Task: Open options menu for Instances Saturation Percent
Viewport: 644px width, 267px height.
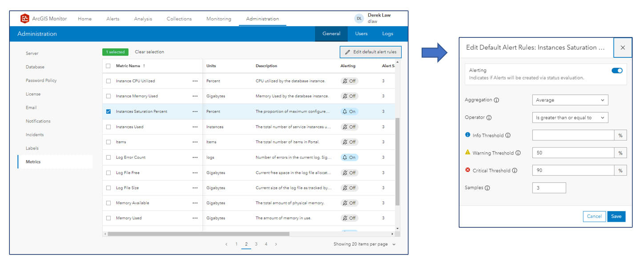Action: pyautogui.click(x=195, y=112)
